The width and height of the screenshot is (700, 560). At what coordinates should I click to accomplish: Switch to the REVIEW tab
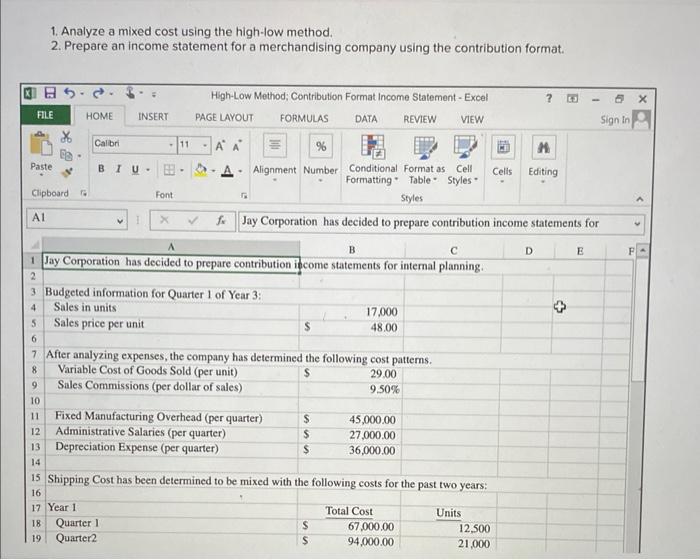tap(420, 119)
